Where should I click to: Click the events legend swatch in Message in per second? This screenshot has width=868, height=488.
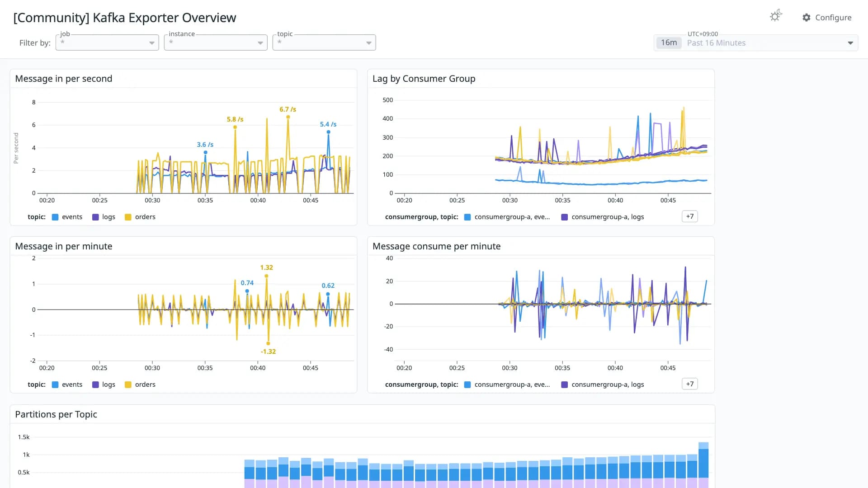55,217
